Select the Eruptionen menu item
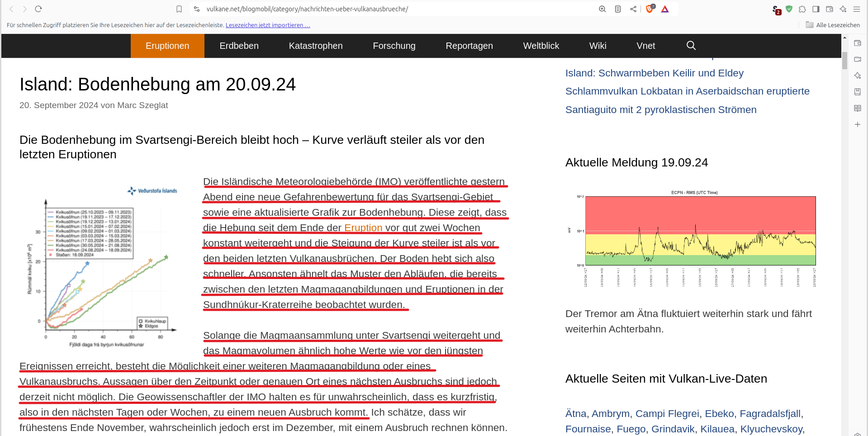This screenshot has height=436, width=868. point(167,46)
